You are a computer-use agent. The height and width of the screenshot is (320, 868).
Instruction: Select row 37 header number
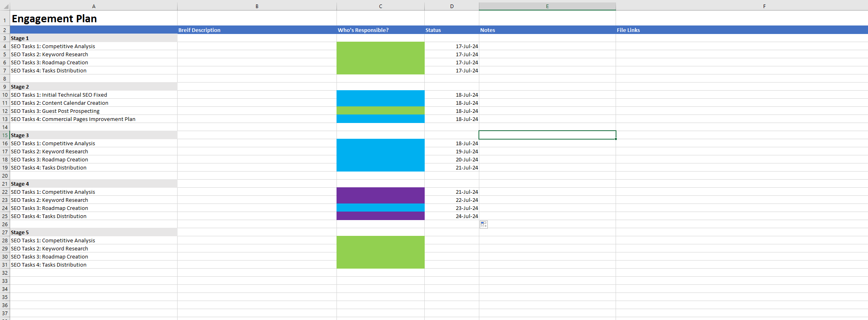pyautogui.click(x=5, y=313)
